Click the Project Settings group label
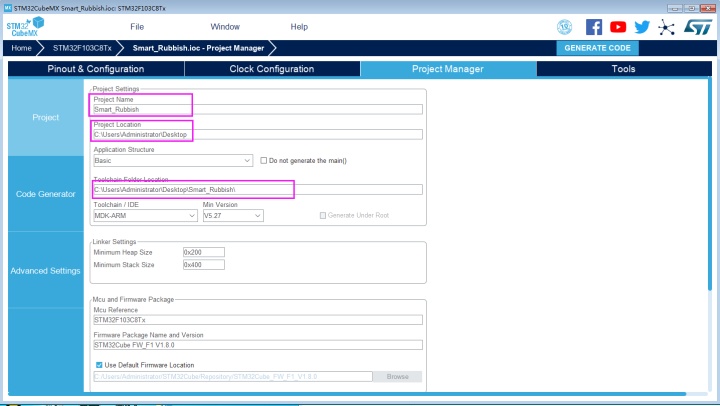This screenshot has height=406, width=720. click(116, 89)
